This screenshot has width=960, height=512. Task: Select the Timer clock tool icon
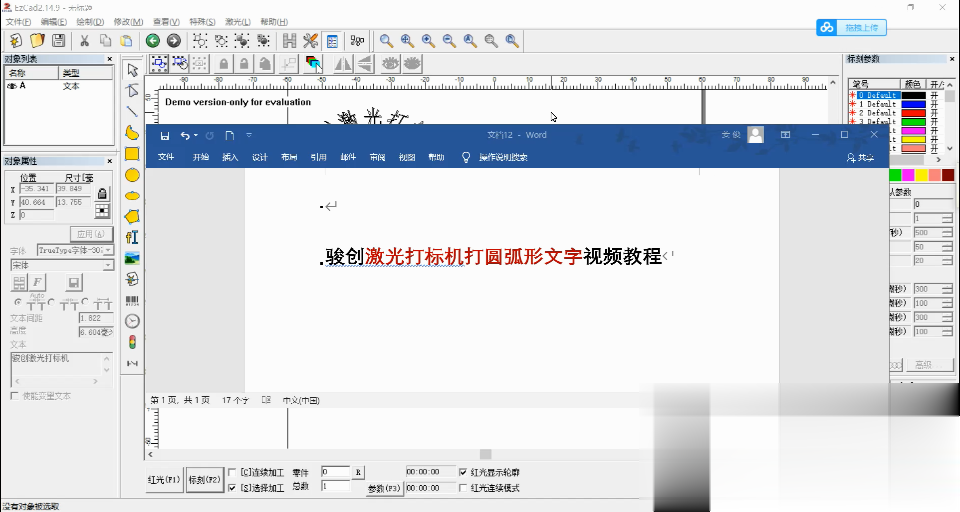pos(132,321)
